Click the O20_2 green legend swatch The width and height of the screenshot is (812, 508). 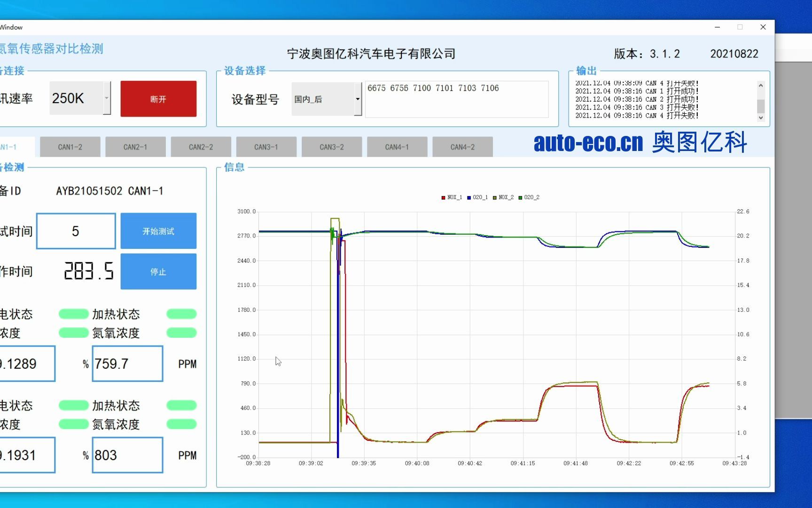tap(520, 198)
